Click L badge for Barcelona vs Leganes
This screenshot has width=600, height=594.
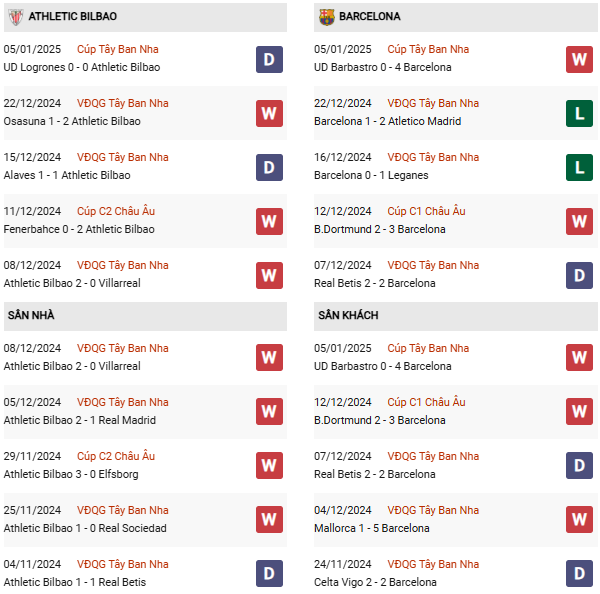pyautogui.click(x=579, y=167)
